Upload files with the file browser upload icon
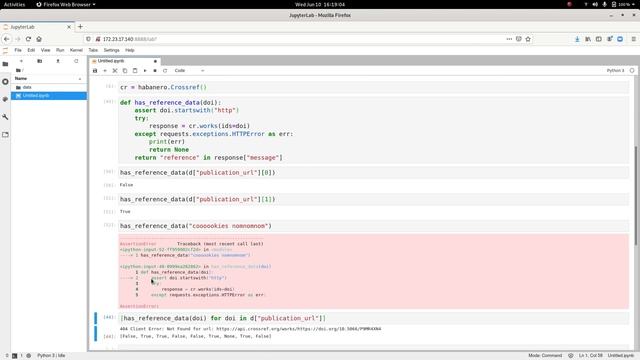Screen dimensions: 640x360 (x=58, y=61)
